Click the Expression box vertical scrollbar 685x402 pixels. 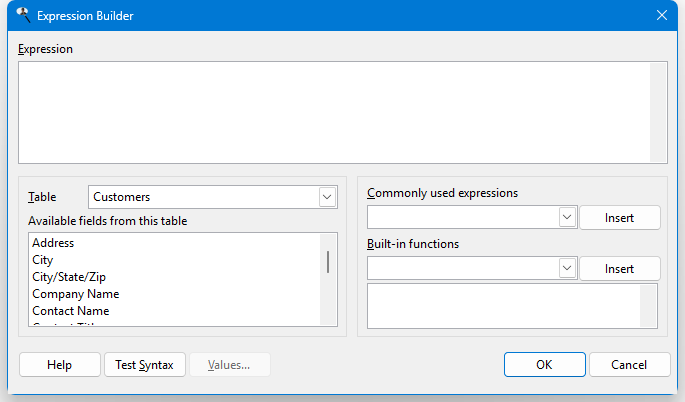pos(658,112)
